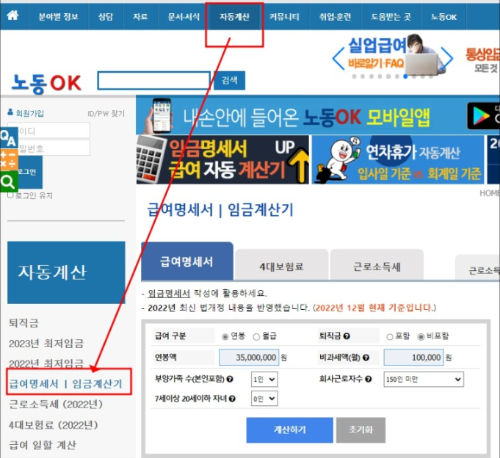The height and width of the screenshot is (458, 500).
Task: Show next banner with right chevron
Action: click(x=447, y=58)
